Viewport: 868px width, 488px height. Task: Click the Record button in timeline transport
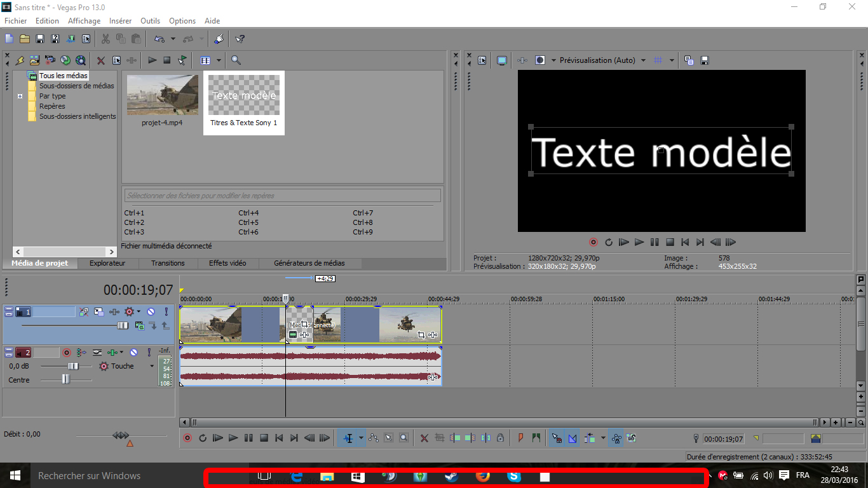tap(187, 438)
